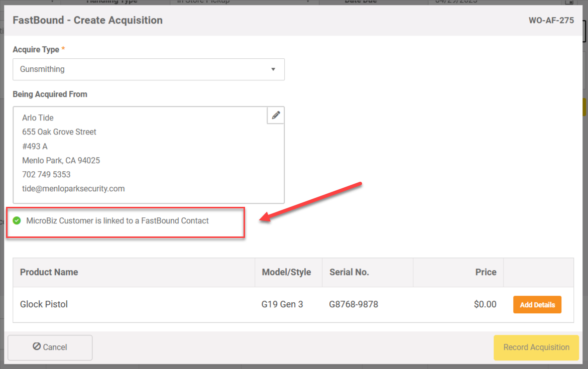Cancel the Create Acquisition dialog
588x369 pixels.
[50, 347]
